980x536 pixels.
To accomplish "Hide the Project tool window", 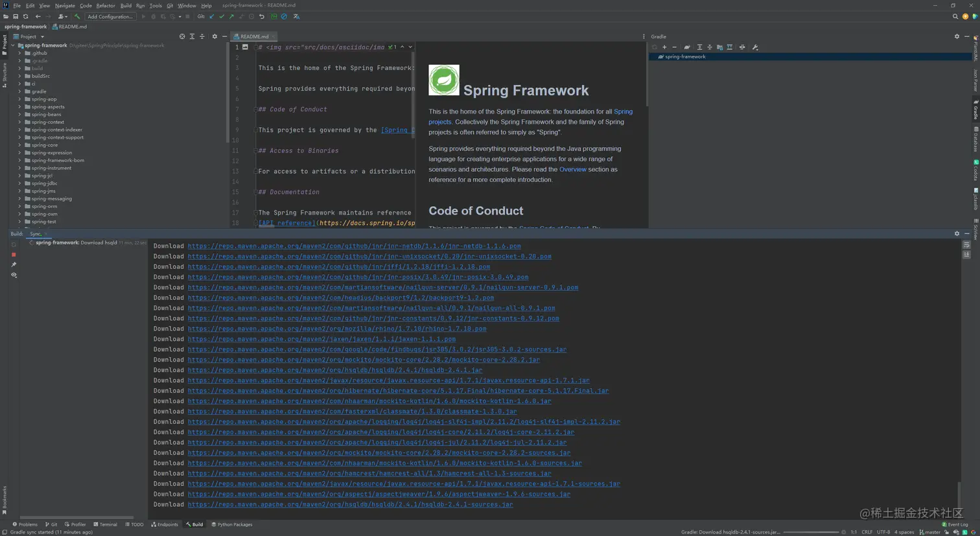I will (x=224, y=37).
